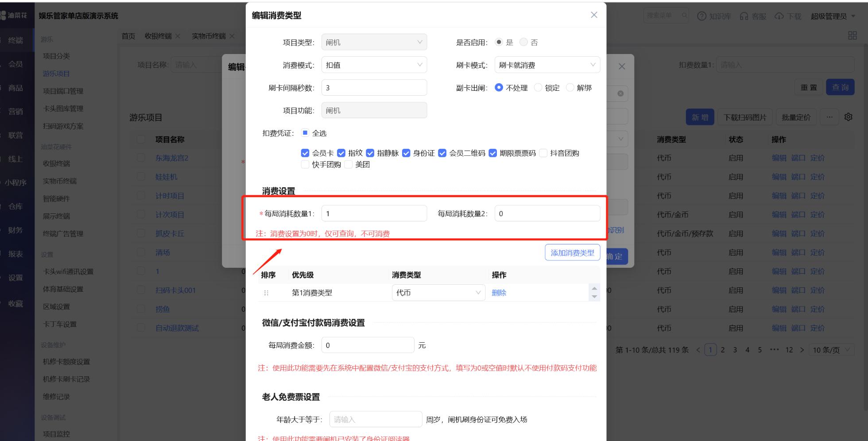
Task: Select 是 for 是否启用
Action: pyautogui.click(x=499, y=42)
